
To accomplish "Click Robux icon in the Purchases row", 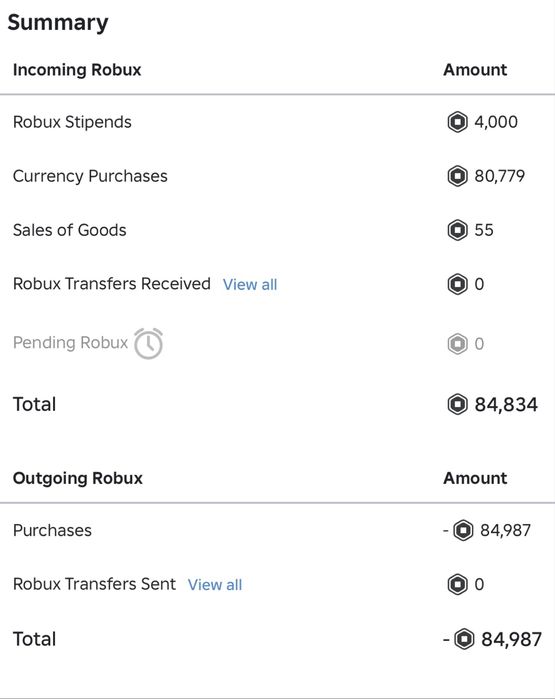I will (x=463, y=530).
